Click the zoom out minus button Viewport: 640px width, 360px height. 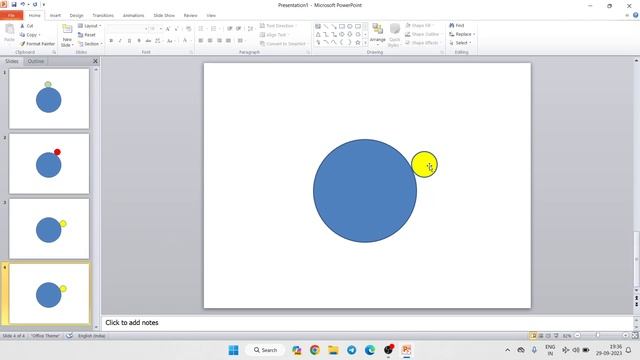point(577,336)
